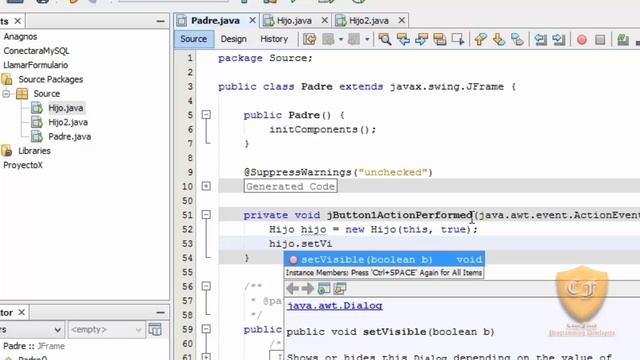
Task: Minimize the Navigator panel
Action: [x=160, y=313]
